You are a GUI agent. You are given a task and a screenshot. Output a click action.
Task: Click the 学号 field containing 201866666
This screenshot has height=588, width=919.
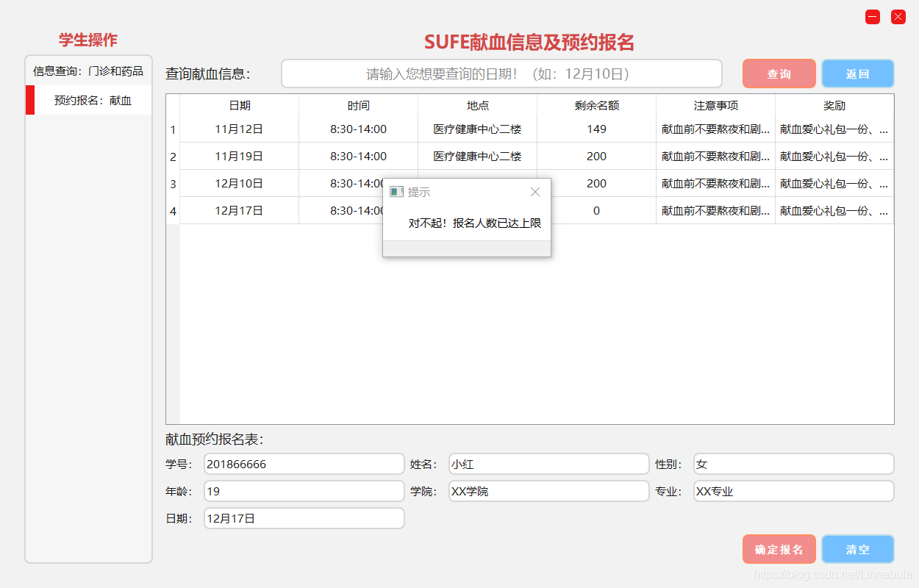pyautogui.click(x=304, y=464)
